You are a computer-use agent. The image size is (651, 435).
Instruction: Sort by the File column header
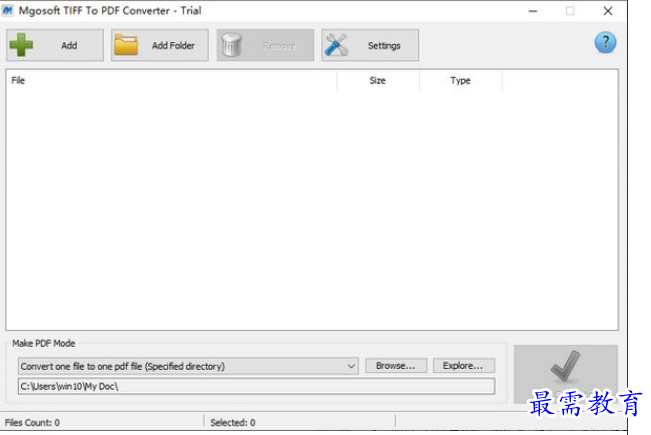[171, 81]
